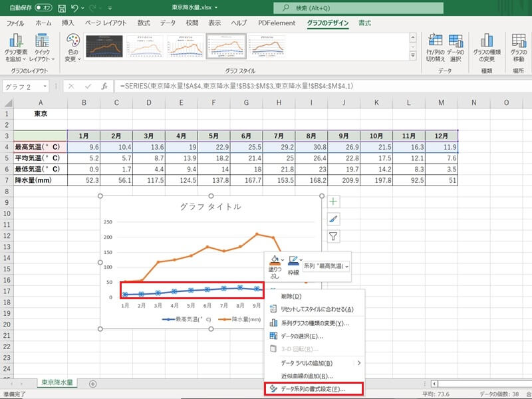Image resolution: width=532 pixels, height=399 pixels.
Task: Click the green plus chart elements button
Action: (x=334, y=201)
